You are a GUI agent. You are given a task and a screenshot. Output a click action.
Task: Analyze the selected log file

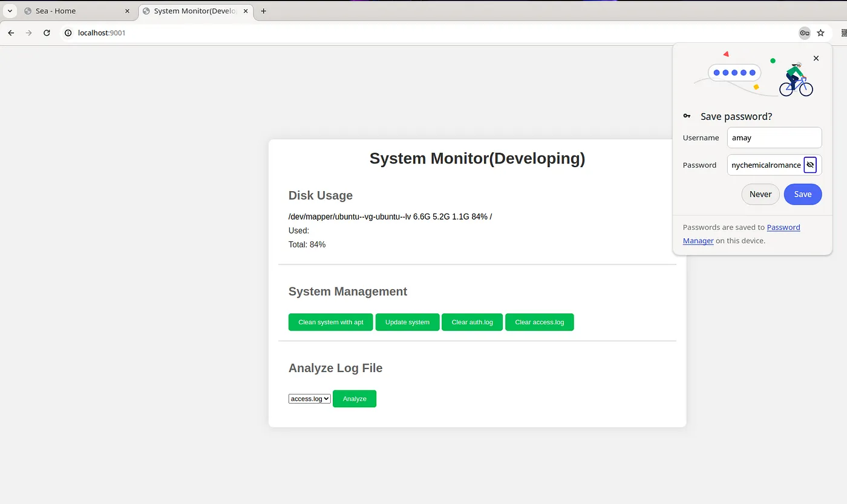[355, 399]
